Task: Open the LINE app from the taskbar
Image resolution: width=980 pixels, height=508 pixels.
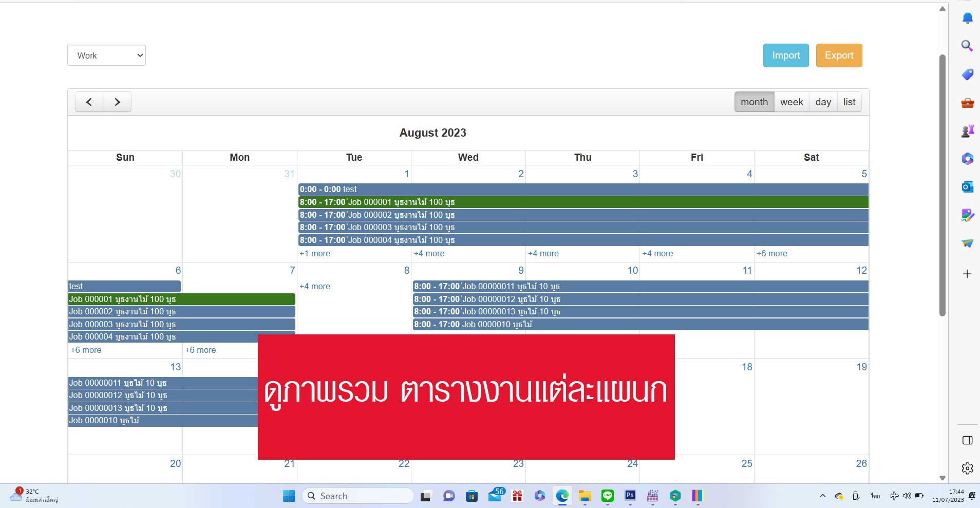Action: point(608,496)
